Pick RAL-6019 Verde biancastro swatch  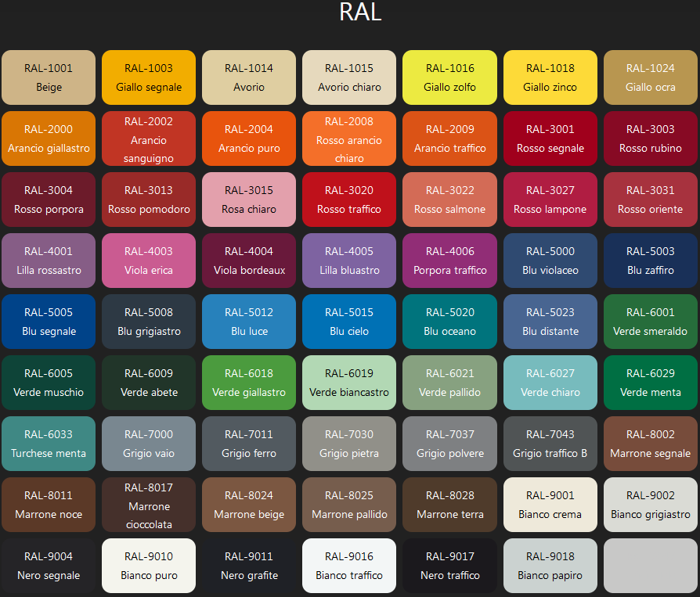click(x=349, y=383)
